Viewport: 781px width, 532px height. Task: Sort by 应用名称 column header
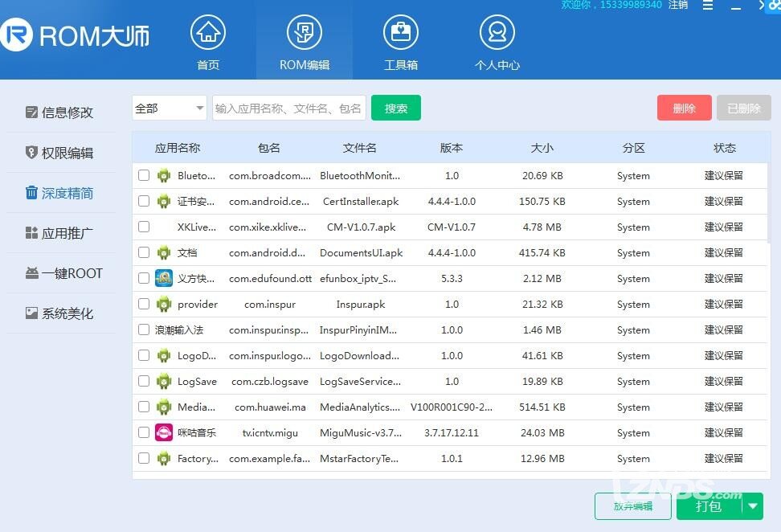click(x=178, y=148)
